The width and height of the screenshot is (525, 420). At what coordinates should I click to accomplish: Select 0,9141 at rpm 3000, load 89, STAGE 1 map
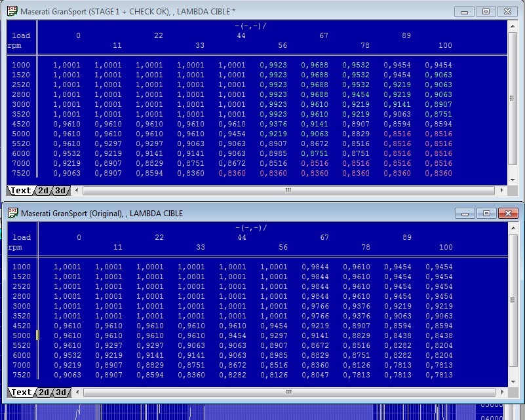click(397, 104)
